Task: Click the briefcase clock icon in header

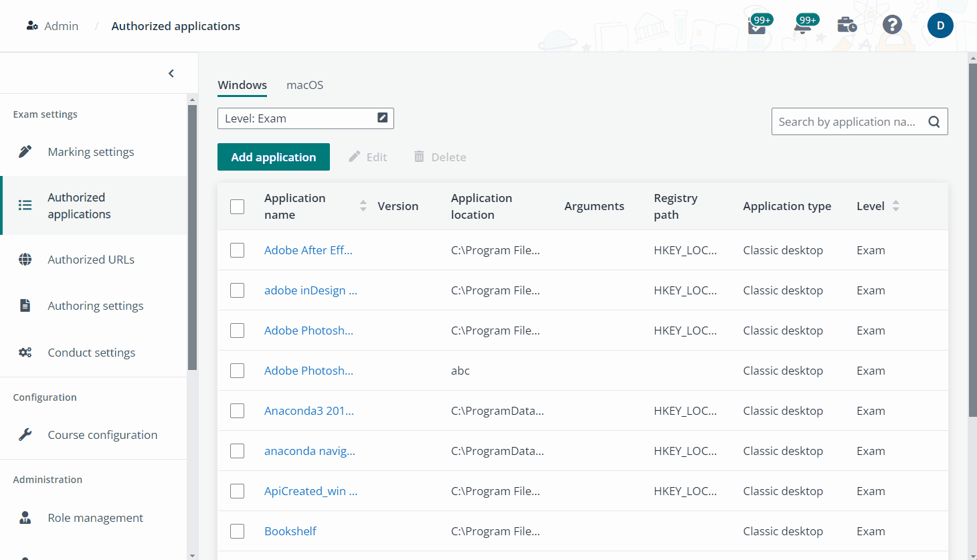Action: (847, 25)
